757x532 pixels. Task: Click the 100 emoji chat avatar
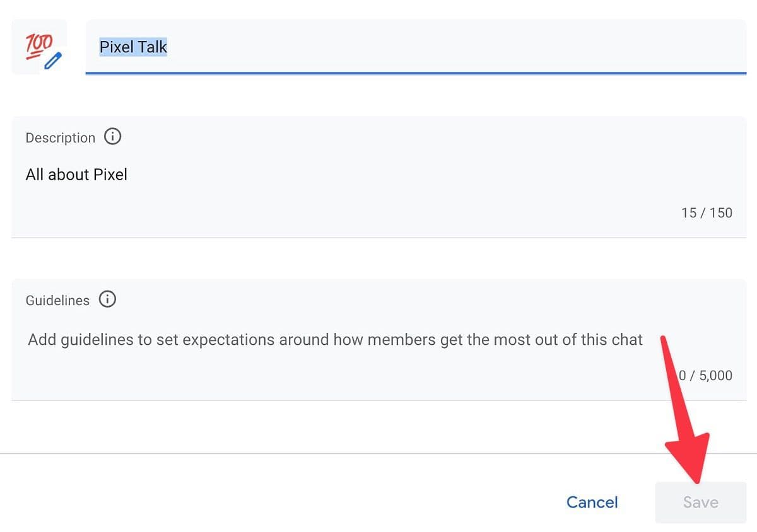(38, 45)
